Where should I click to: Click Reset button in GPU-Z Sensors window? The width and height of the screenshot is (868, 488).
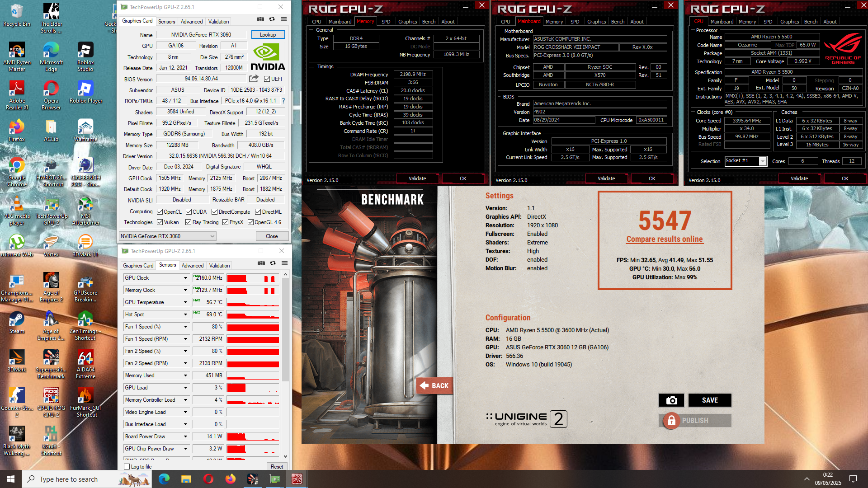click(x=277, y=467)
